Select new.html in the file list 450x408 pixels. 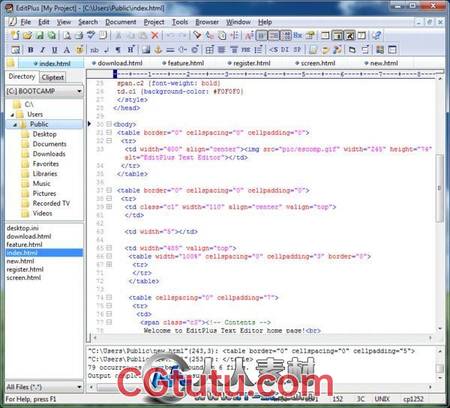point(20,261)
